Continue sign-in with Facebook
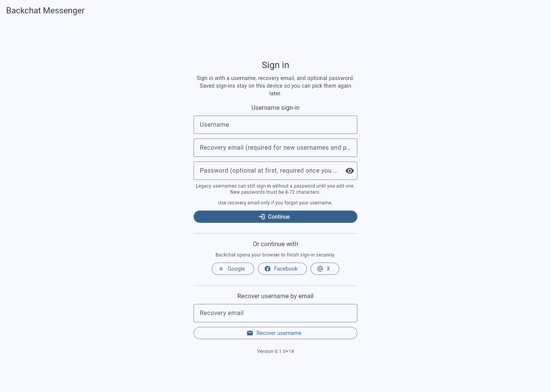Viewport: 551px width, 392px height. (x=282, y=269)
